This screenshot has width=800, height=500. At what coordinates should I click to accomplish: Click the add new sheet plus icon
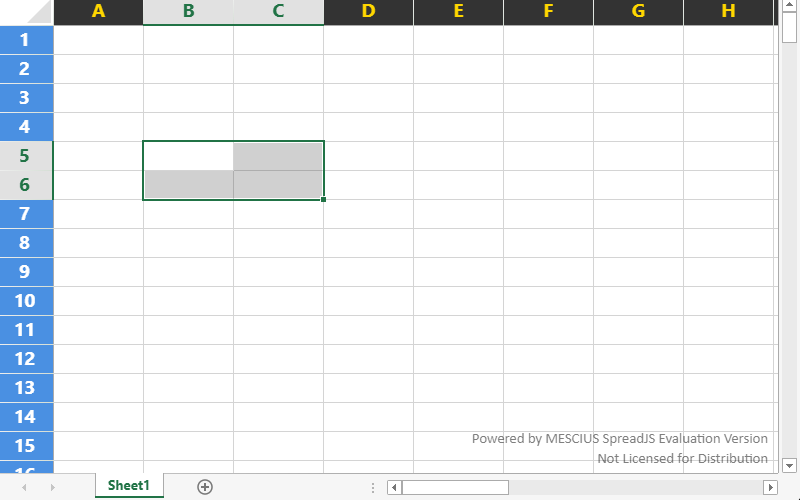click(205, 487)
